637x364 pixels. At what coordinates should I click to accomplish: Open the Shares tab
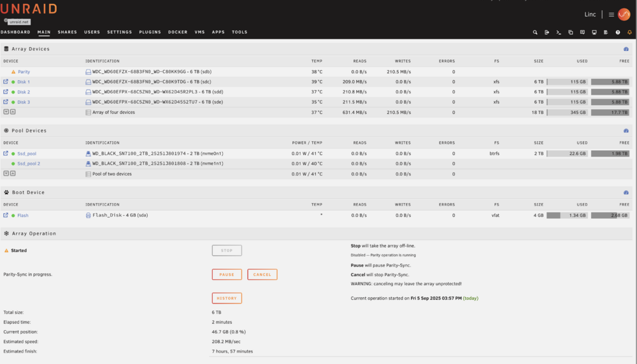pos(68,32)
